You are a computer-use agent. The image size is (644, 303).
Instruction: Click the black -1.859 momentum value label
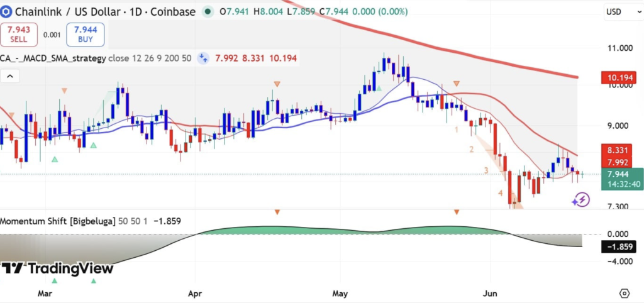pyautogui.click(x=619, y=247)
